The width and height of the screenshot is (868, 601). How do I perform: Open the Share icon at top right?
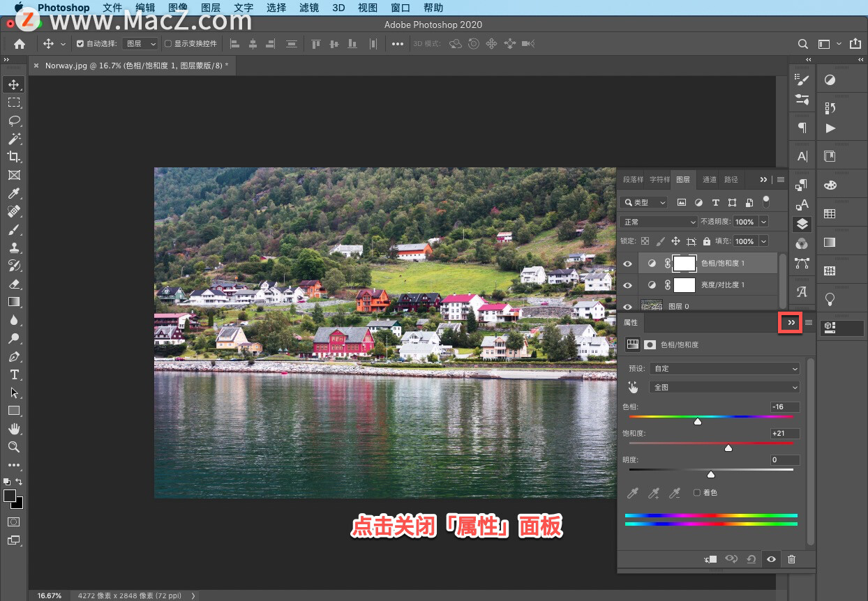(x=856, y=44)
